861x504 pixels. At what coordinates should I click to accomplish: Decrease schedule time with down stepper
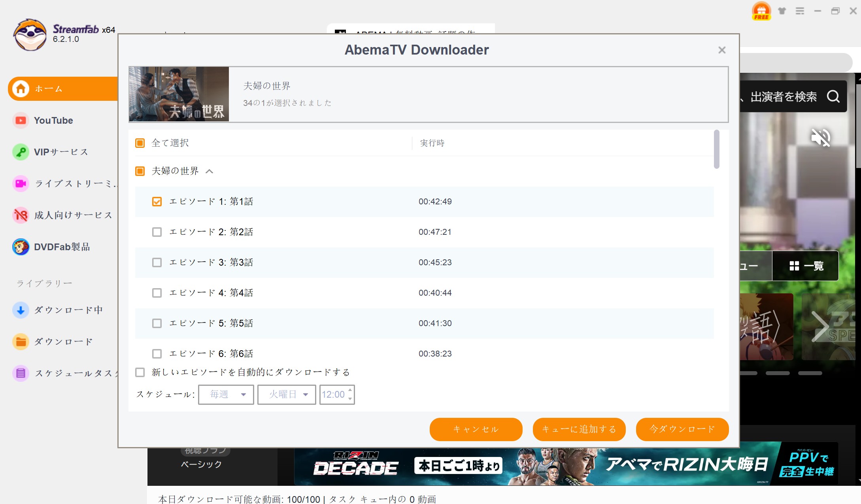tap(350, 398)
